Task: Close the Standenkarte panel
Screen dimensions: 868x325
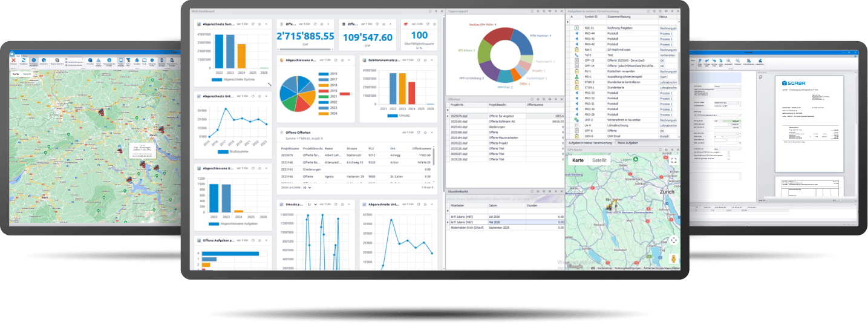Action: tap(561, 191)
